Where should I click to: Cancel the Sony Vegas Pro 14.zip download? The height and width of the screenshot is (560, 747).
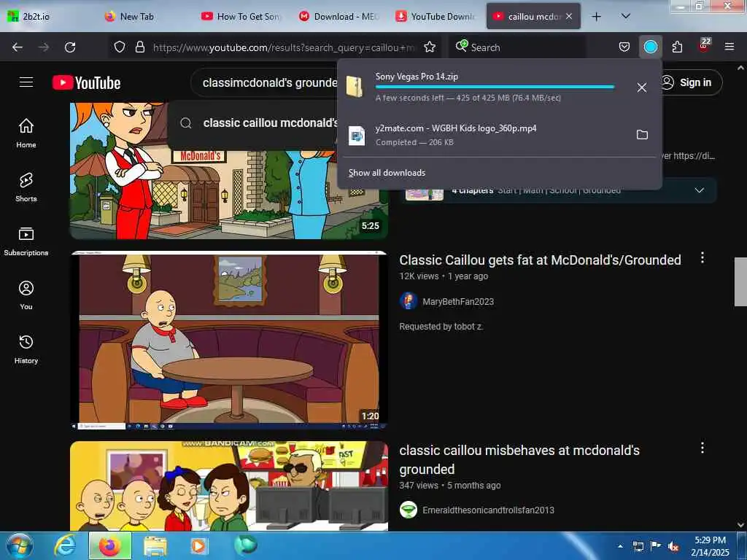pos(642,87)
